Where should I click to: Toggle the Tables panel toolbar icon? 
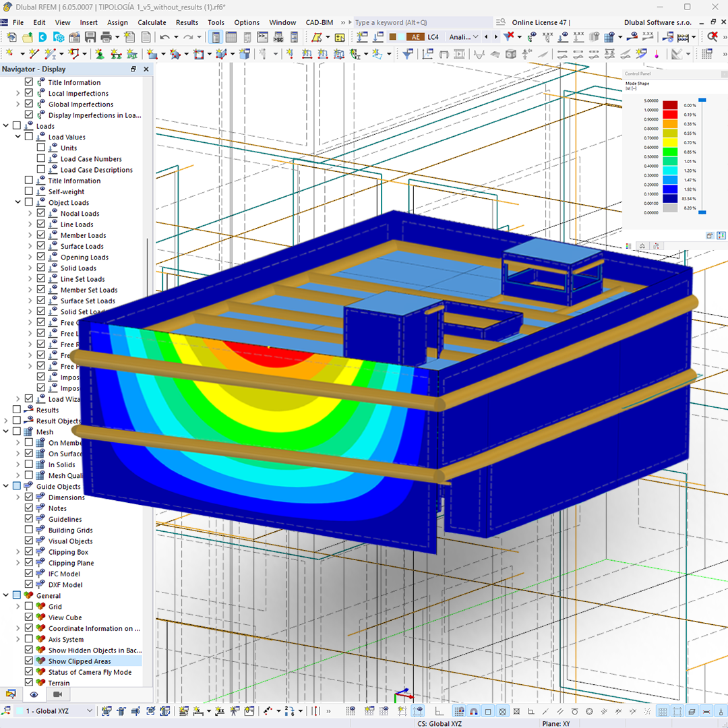pyautogui.click(x=231, y=37)
